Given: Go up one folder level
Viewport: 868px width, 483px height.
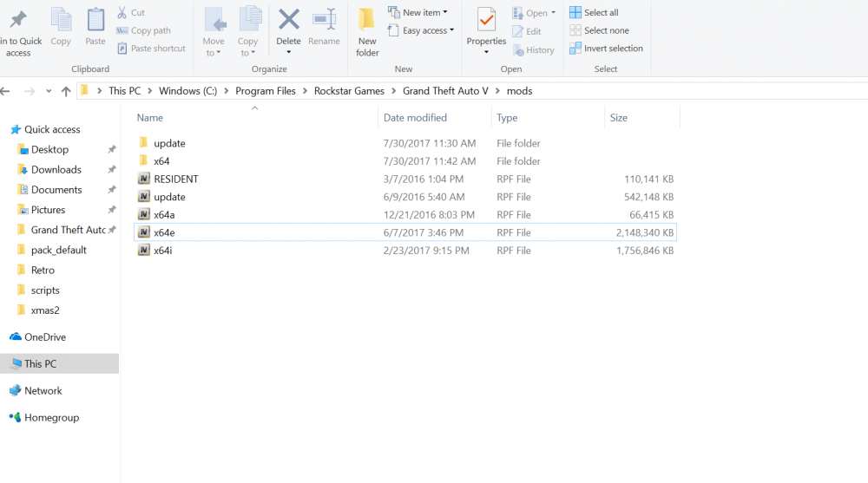Looking at the screenshot, I should point(66,91).
